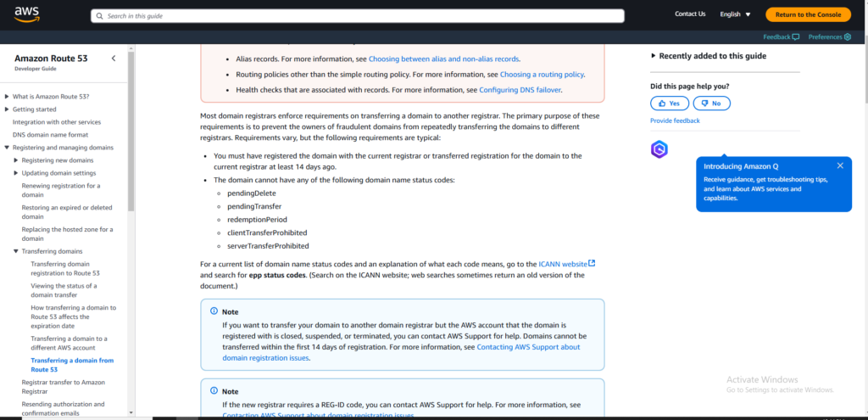Click the Feedback envelope icon
Screen dimensions: 868x420
[x=795, y=37]
